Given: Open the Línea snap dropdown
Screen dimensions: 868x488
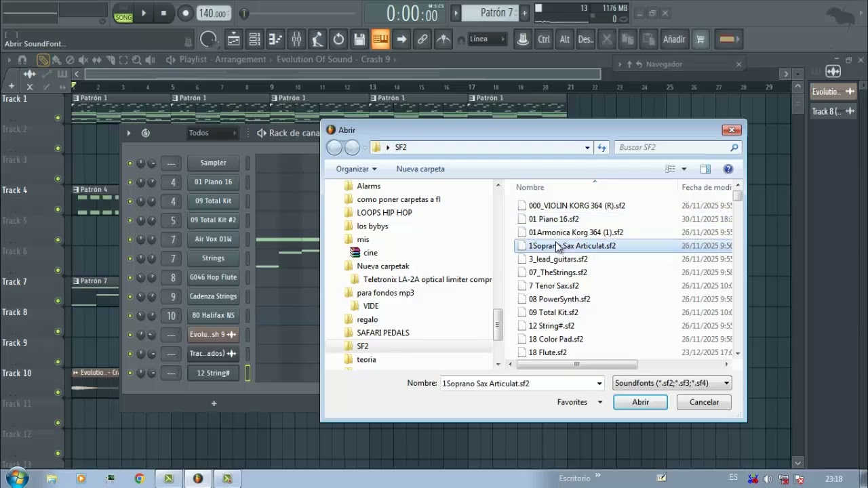Looking at the screenshot, I should (487, 39).
